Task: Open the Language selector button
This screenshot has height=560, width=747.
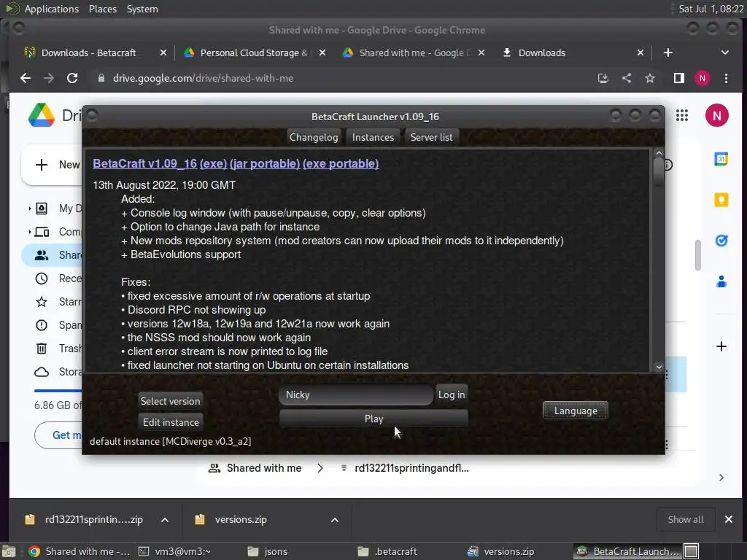Action: 576,411
